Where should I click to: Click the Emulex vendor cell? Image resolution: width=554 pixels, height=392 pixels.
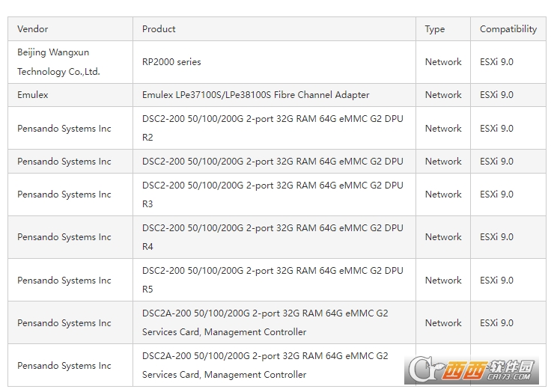coord(33,95)
